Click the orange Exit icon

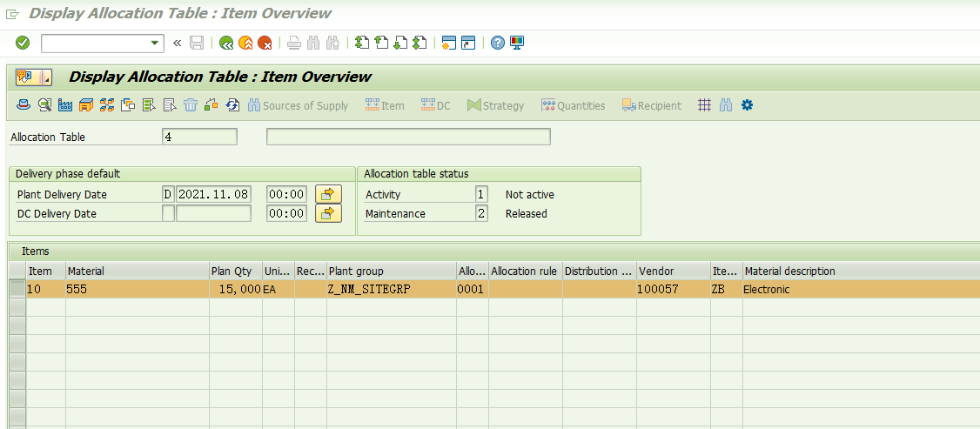[x=246, y=44]
